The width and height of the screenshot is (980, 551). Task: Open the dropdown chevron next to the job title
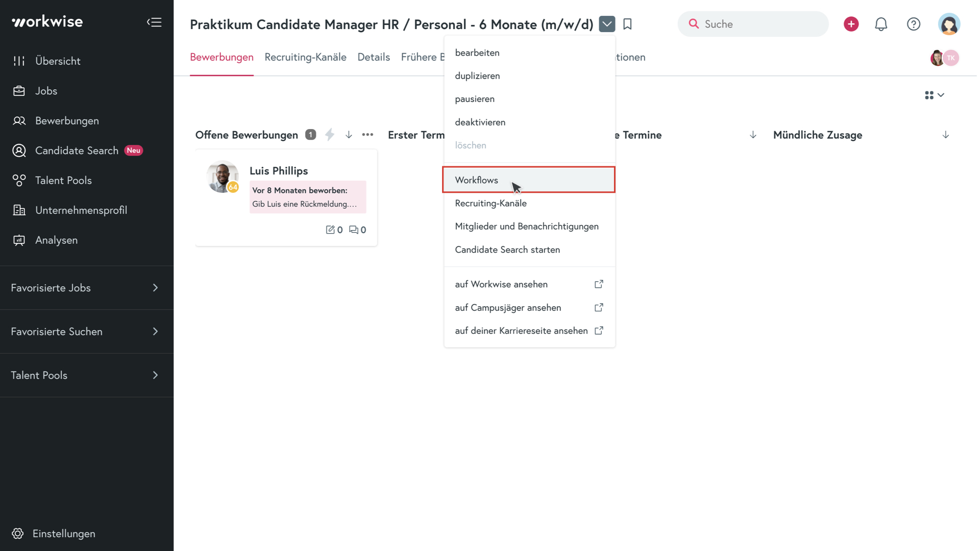(x=607, y=24)
